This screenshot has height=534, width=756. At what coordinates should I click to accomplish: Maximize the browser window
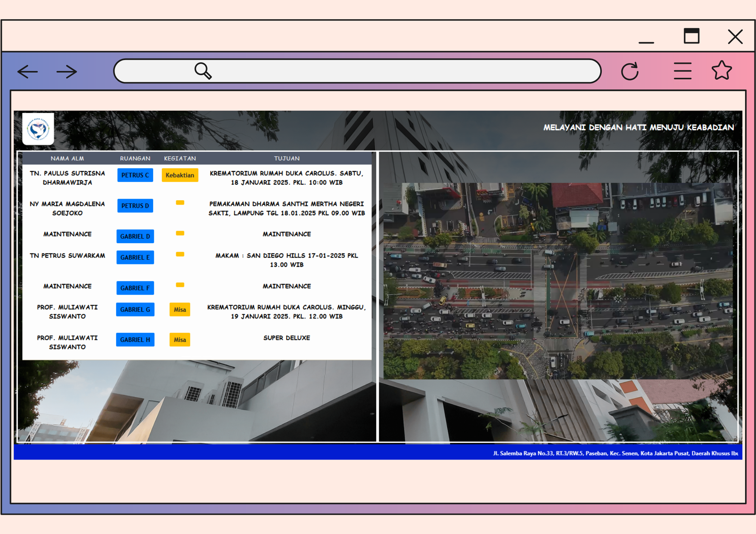(691, 36)
